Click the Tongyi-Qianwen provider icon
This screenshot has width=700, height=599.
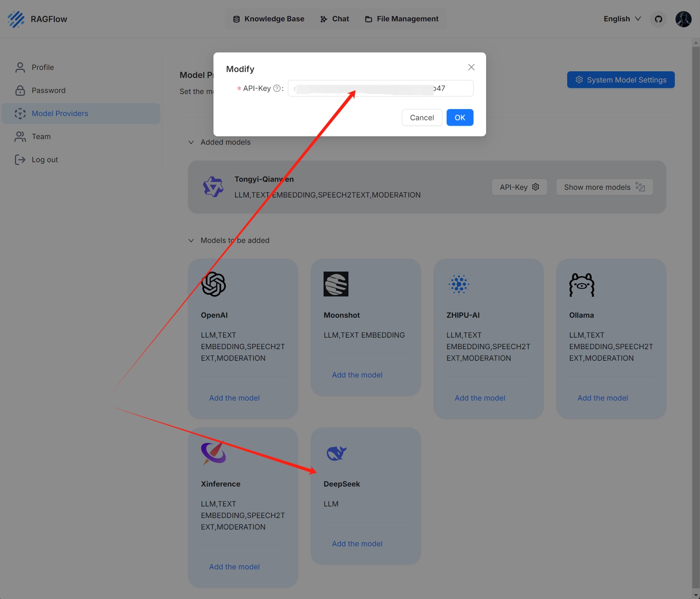pyautogui.click(x=213, y=186)
